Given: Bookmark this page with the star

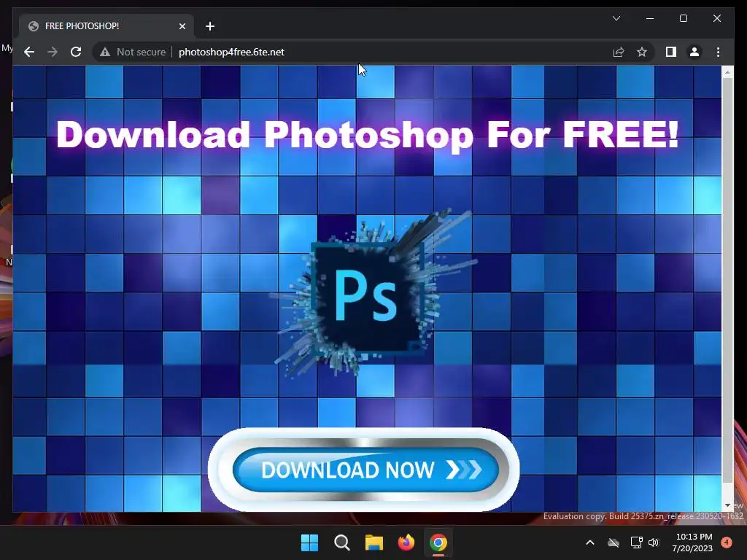Looking at the screenshot, I should [642, 52].
